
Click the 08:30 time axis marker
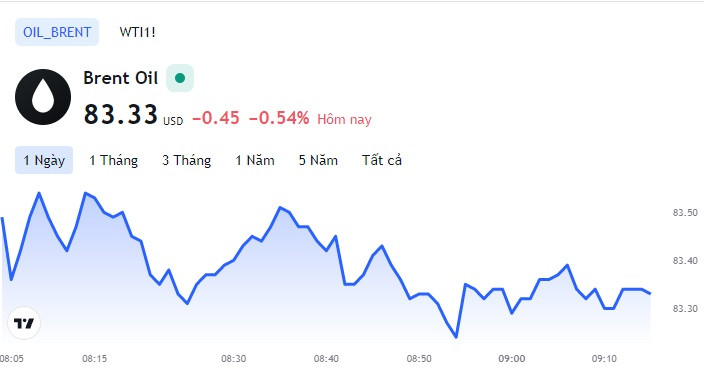pyautogui.click(x=233, y=359)
